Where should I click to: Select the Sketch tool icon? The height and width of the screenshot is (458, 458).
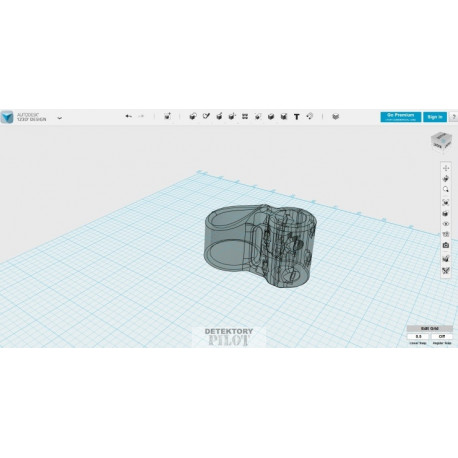206,116
